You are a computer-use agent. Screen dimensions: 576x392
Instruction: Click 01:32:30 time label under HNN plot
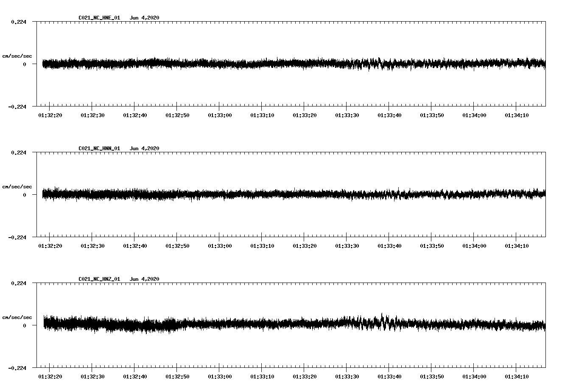(92, 246)
